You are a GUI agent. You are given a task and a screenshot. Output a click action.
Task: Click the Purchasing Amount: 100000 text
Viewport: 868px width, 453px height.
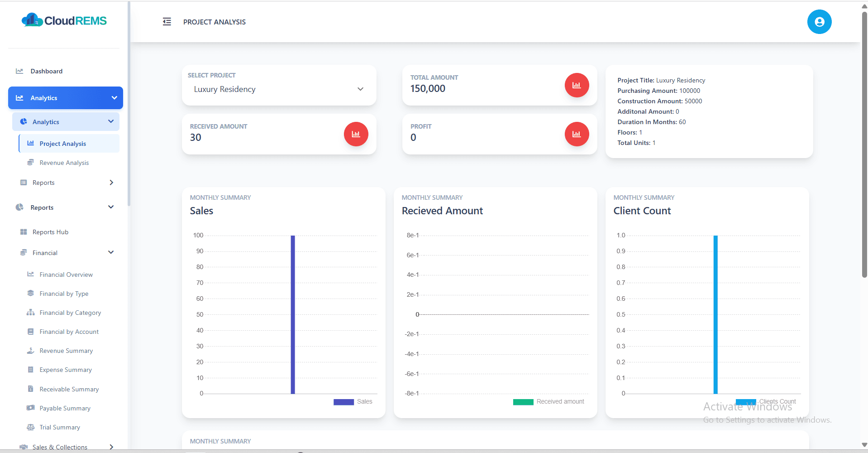[658, 91]
